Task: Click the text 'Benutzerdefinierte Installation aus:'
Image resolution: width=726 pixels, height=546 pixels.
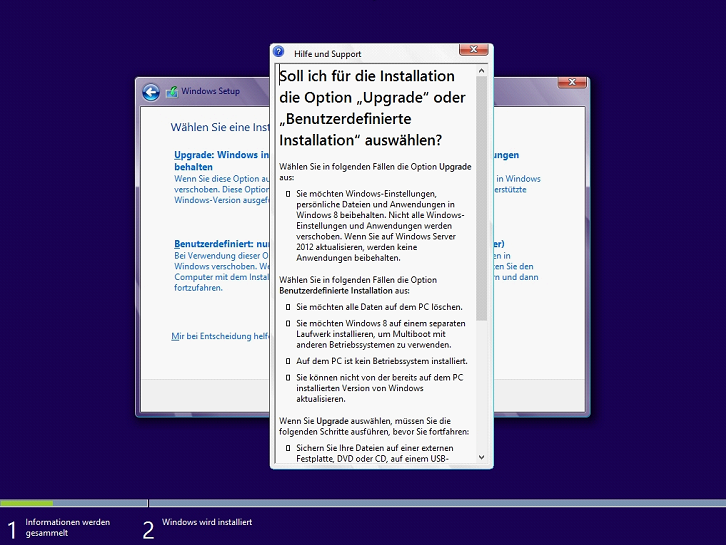Action: (344, 291)
